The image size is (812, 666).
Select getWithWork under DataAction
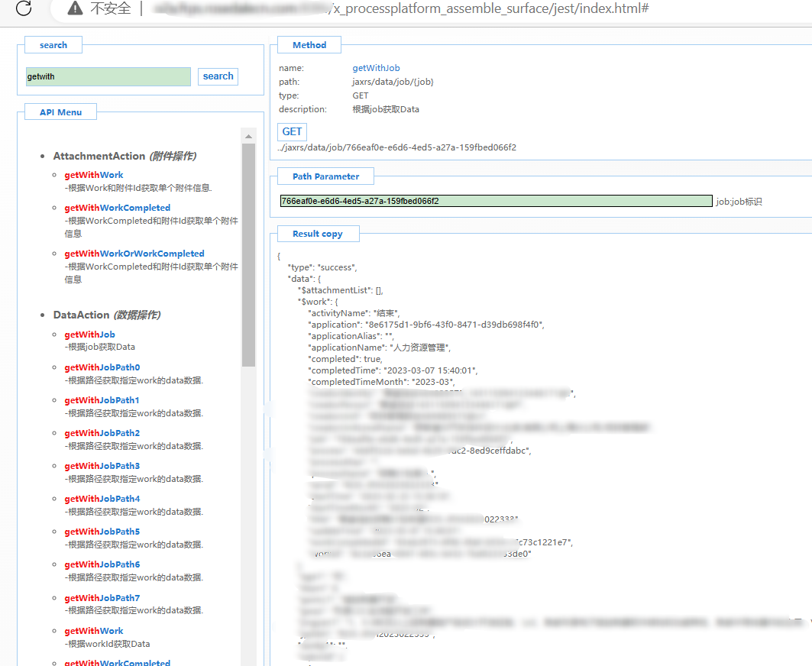[93, 631]
